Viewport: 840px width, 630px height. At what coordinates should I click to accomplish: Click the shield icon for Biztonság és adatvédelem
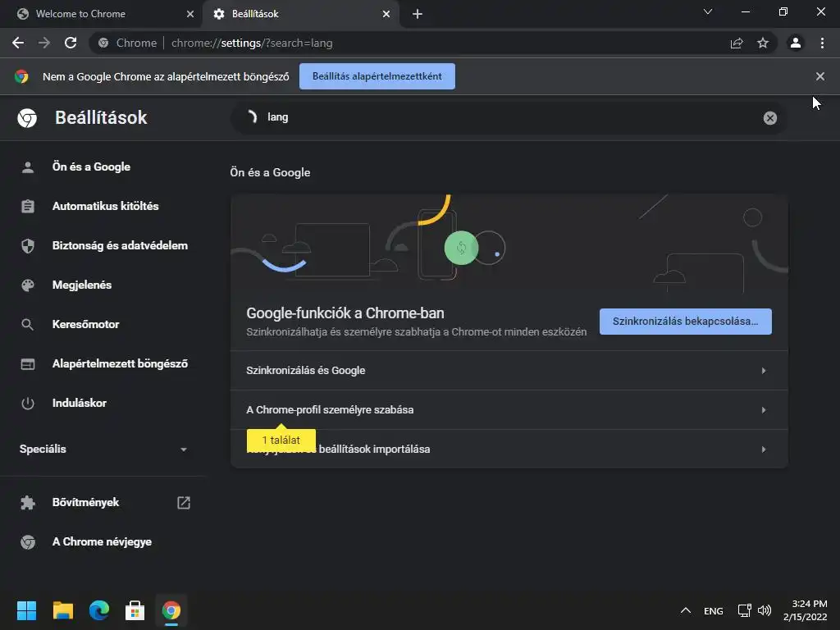[28, 246]
